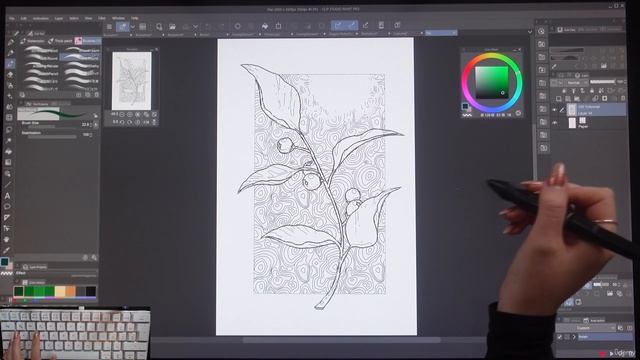Click the Navigator canvas thumbnail

pyautogui.click(x=131, y=80)
